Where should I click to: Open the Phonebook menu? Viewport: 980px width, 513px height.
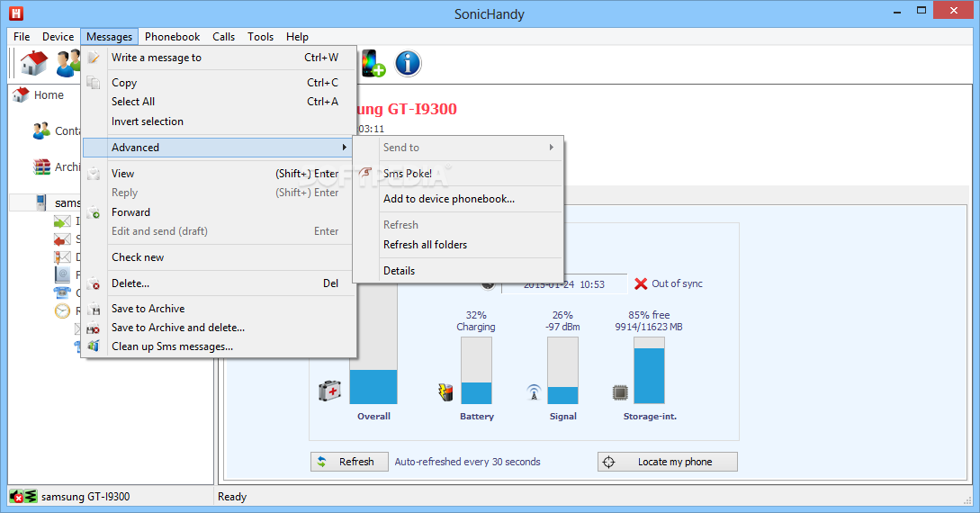173,37
